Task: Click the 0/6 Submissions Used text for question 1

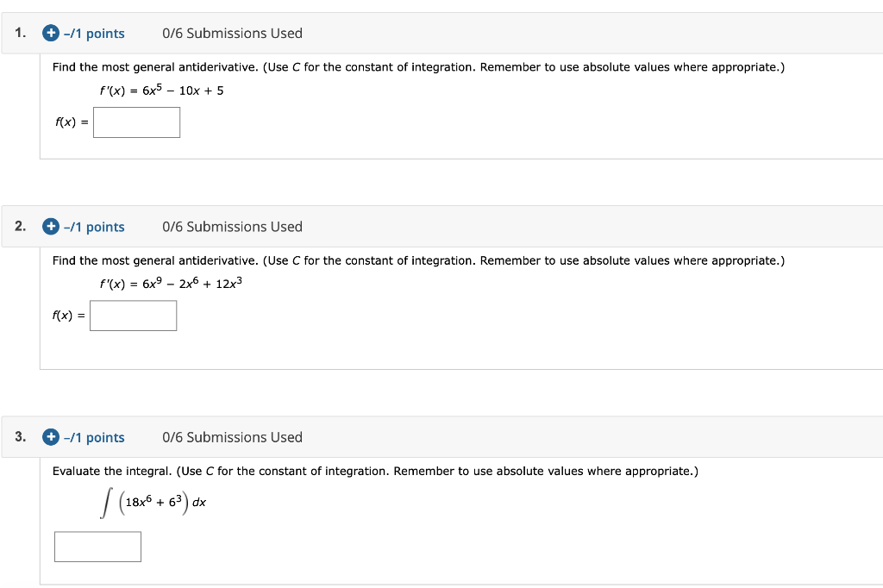Action: click(232, 33)
